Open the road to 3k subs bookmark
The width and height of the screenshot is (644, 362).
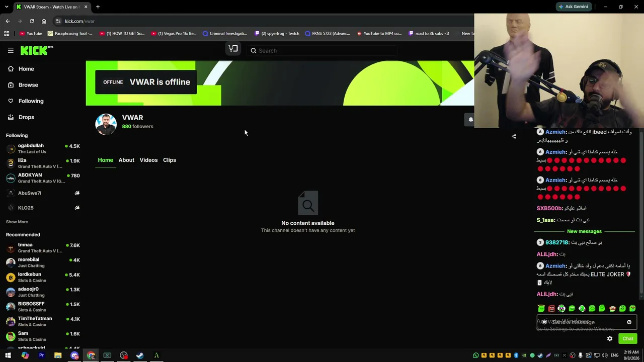click(429, 34)
